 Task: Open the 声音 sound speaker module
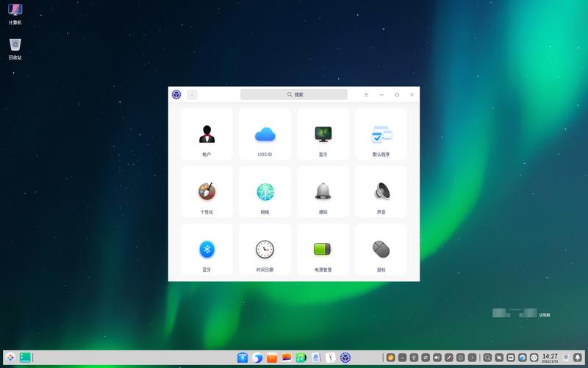pyautogui.click(x=381, y=192)
